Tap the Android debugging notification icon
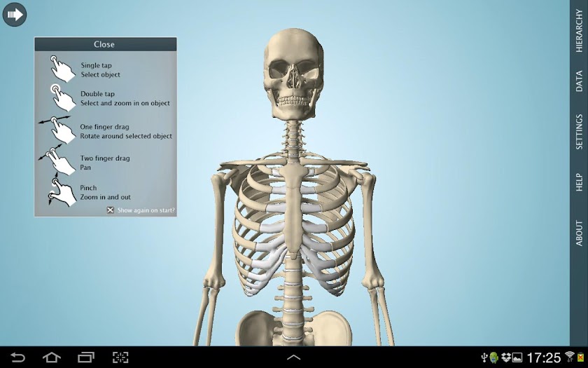Image resolution: width=588 pixels, height=368 pixels. (494, 357)
